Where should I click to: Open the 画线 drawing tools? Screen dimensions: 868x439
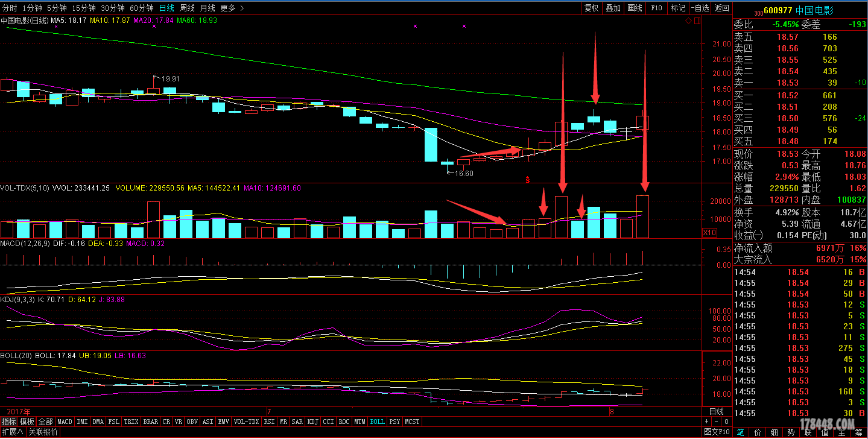click(635, 8)
